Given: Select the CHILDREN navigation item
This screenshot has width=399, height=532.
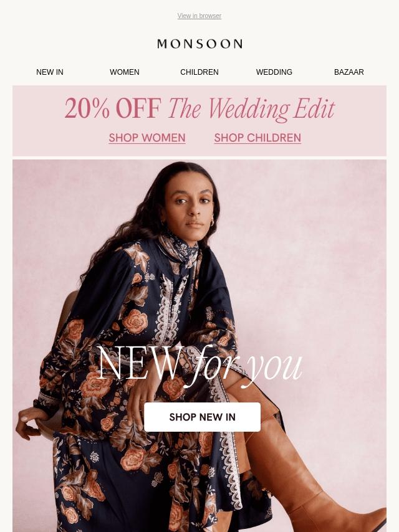Looking at the screenshot, I should (x=199, y=72).
